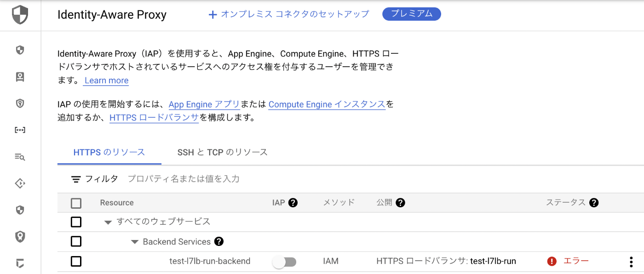The height and width of the screenshot is (274, 644).
Task: Click the プレミアム badge button
Action: (x=412, y=14)
